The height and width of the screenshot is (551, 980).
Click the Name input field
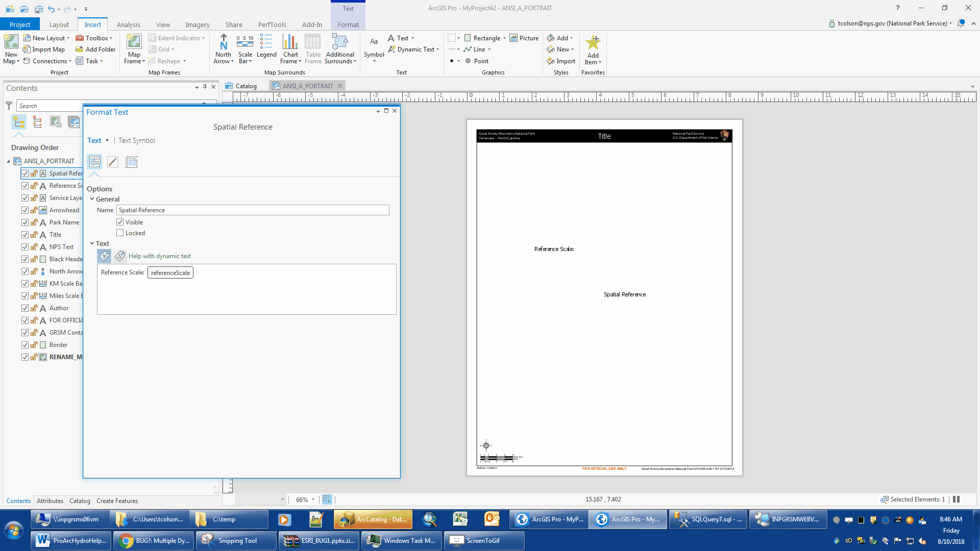click(x=253, y=210)
